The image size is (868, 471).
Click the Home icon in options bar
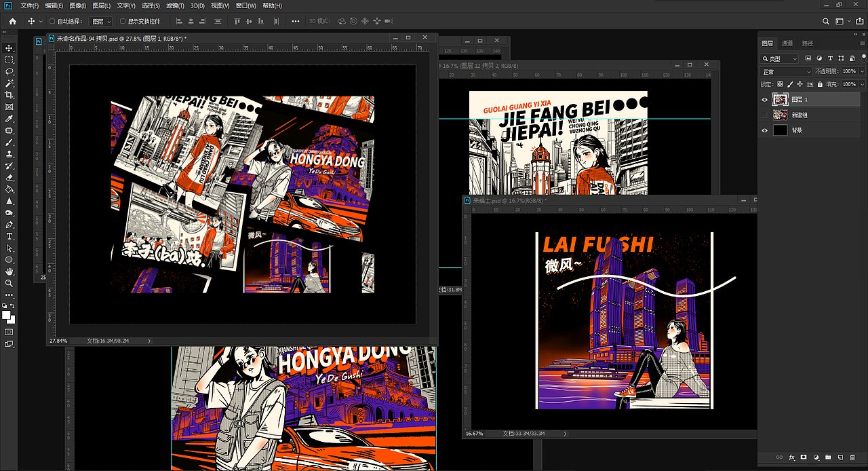[12, 21]
